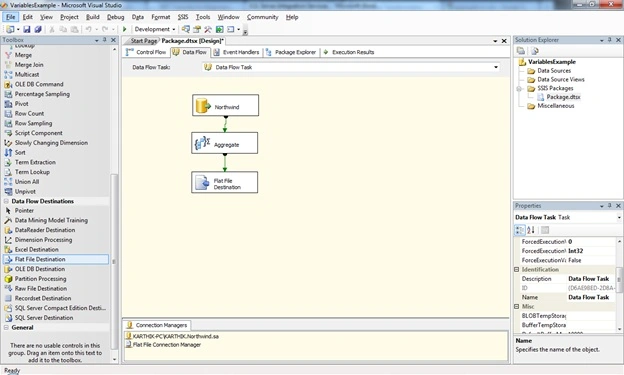
Task: Click the Save toolbar icon
Action: (x=27, y=29)
